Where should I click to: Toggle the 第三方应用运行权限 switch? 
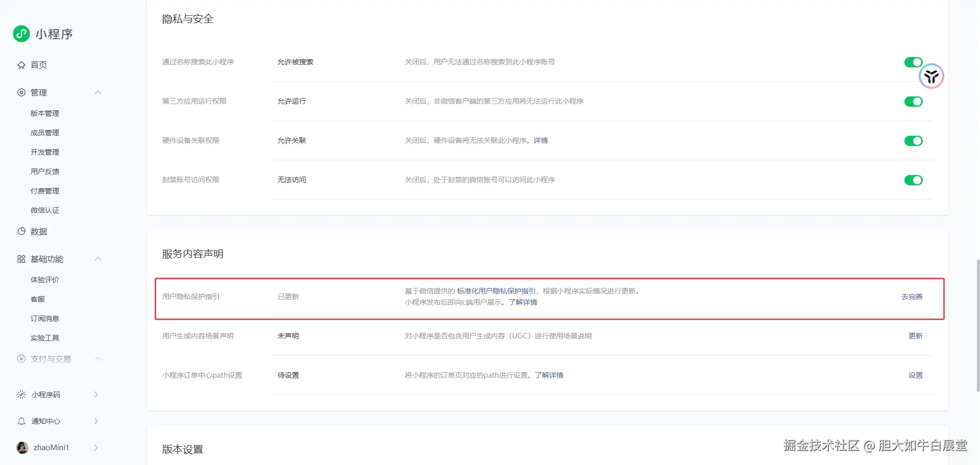pyautogui.click(x=913, y=102)
